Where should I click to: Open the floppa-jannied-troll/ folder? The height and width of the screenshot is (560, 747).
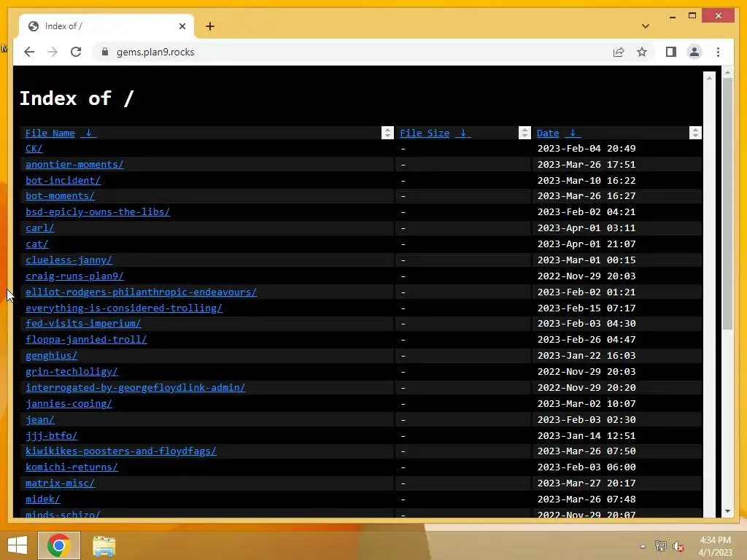(x=86, y=340)
